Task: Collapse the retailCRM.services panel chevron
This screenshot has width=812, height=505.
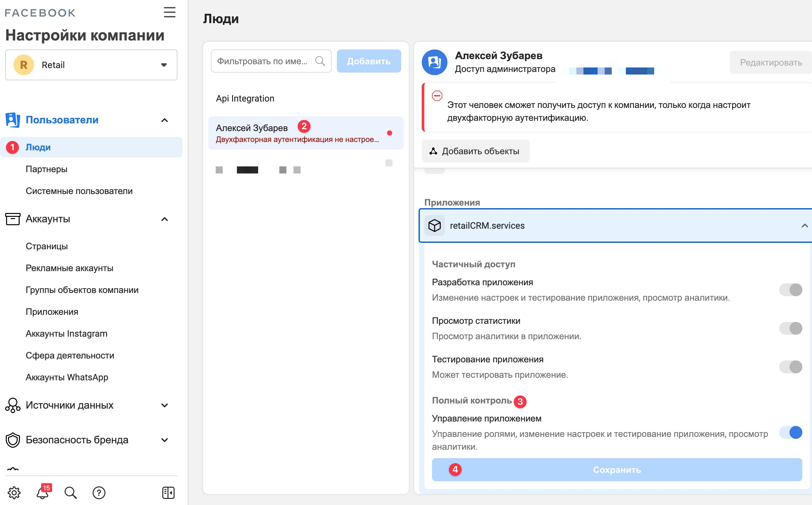Action: pos(805,226)
